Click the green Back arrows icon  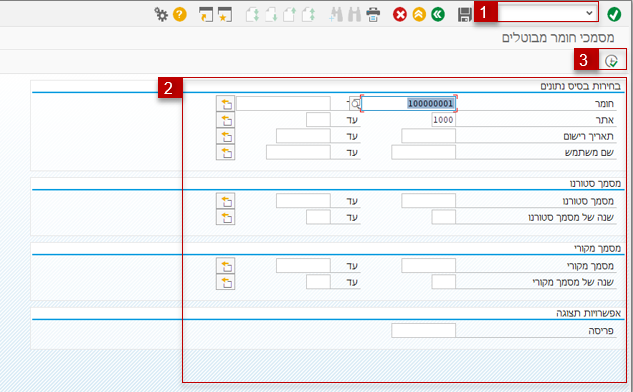[x=438, y=15]
